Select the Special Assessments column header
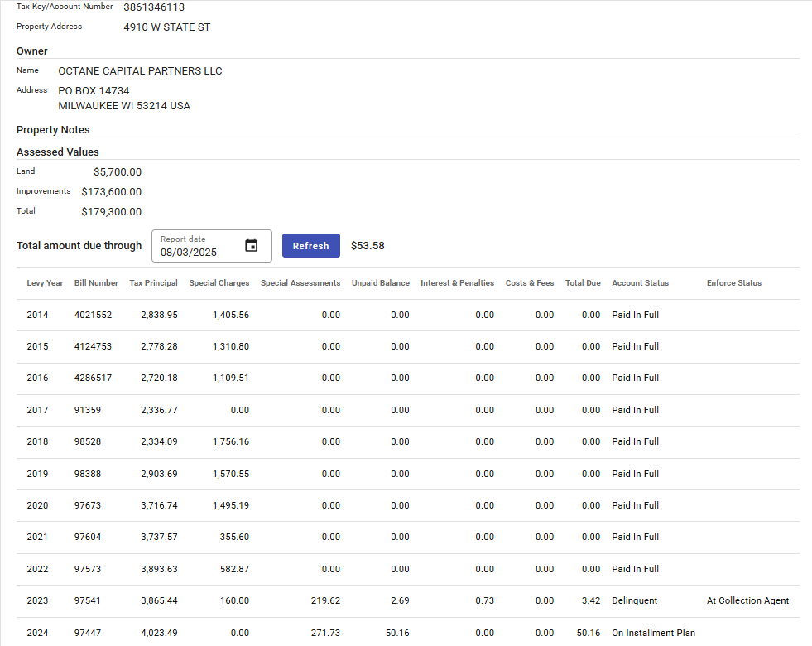This screenshot has width=812, height=646. pos(300,283)
